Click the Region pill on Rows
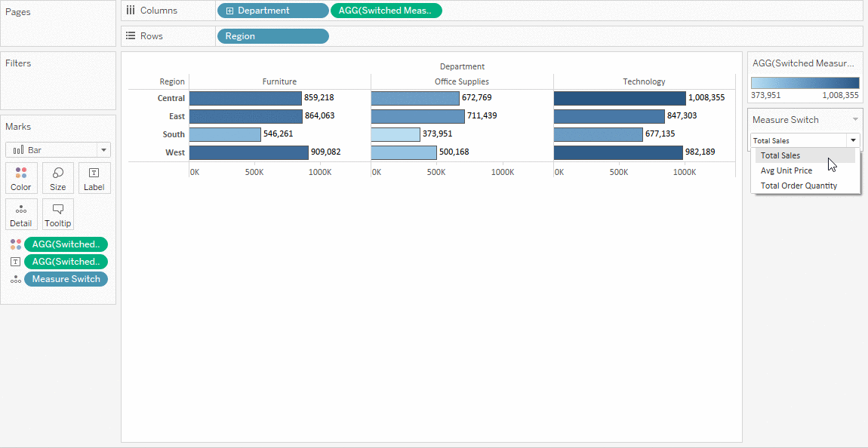The height and width of the screenshot is (448, 868). (272, 35)
